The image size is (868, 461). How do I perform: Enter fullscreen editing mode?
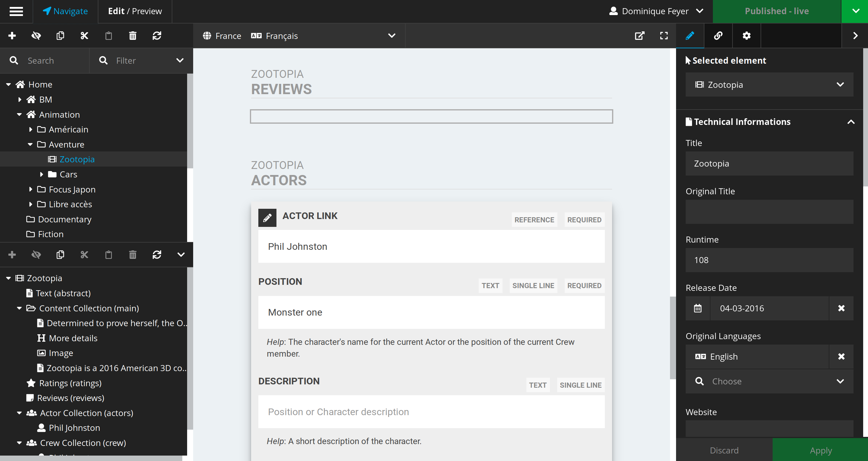coord(664,36)
